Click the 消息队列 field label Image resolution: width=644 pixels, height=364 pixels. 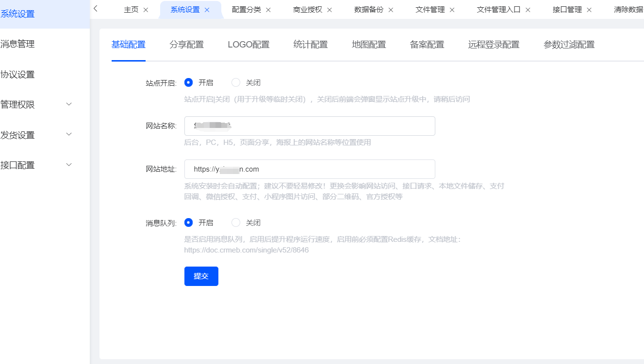pyautogui.click(x=161, y=223)
